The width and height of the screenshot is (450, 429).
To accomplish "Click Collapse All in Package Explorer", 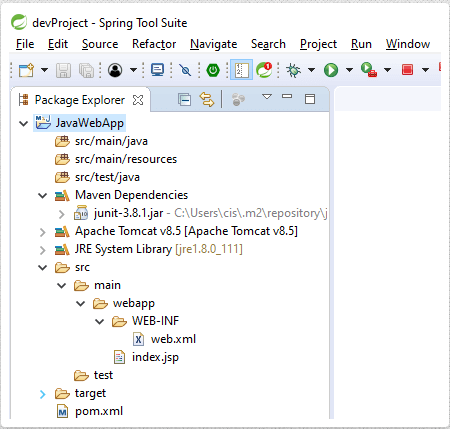I will click(184, 99).
